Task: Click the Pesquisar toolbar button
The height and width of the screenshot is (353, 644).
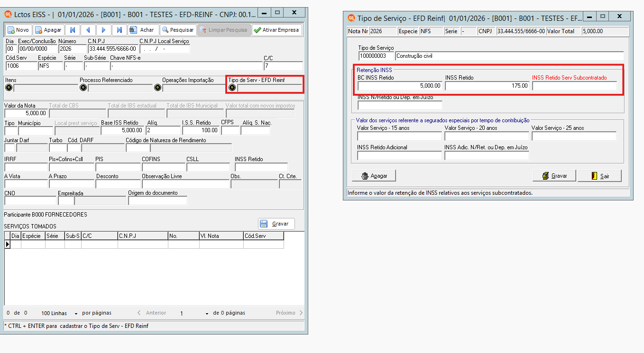Action: 178,30
